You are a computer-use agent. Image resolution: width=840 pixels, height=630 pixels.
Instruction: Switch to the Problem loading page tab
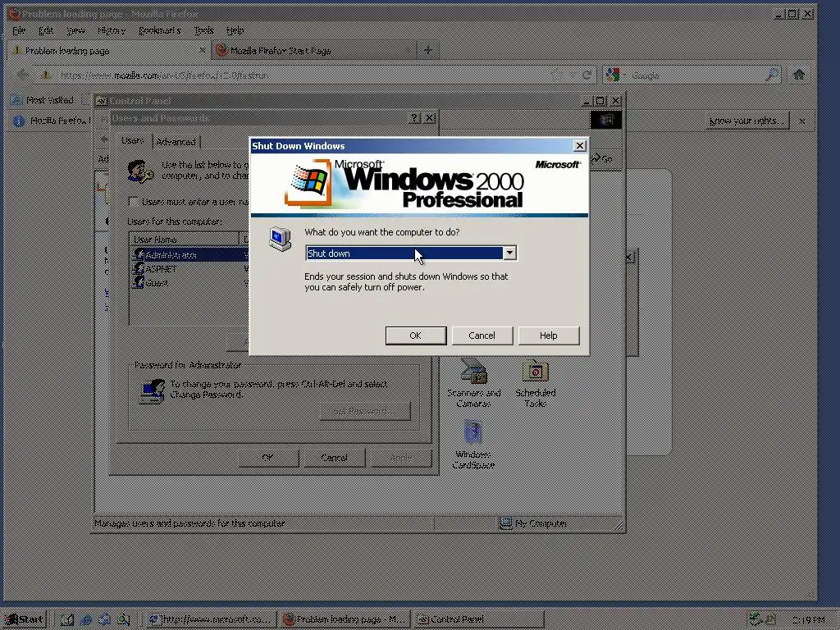[107, 50]
